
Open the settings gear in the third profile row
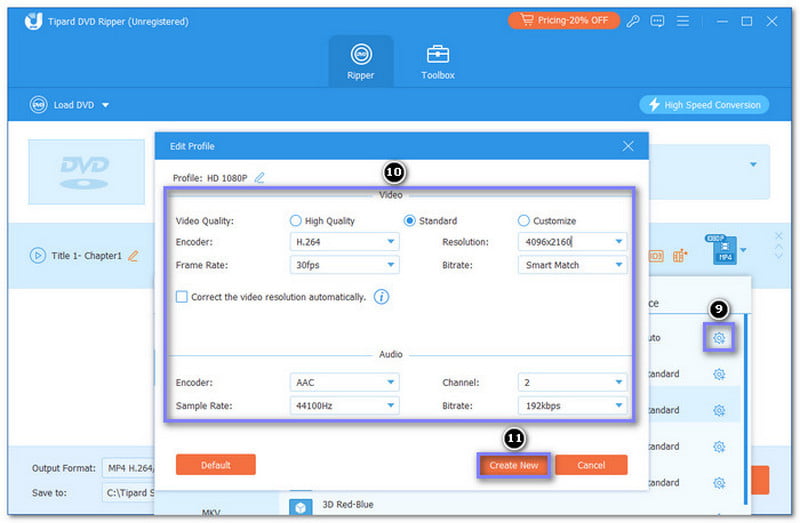tap(719, 410)
